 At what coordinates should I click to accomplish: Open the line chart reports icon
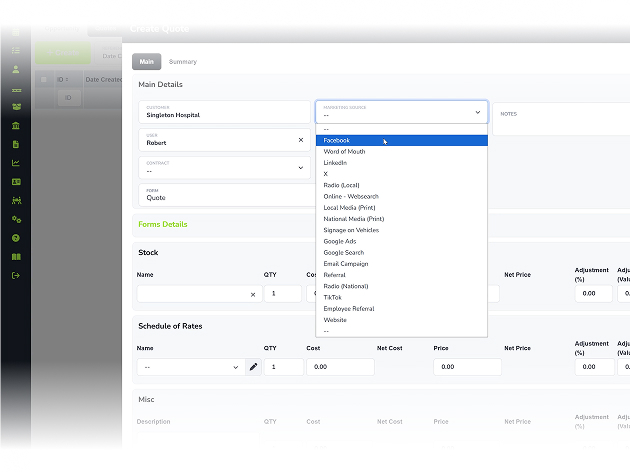pyautogui.click(x=16, y=163)
